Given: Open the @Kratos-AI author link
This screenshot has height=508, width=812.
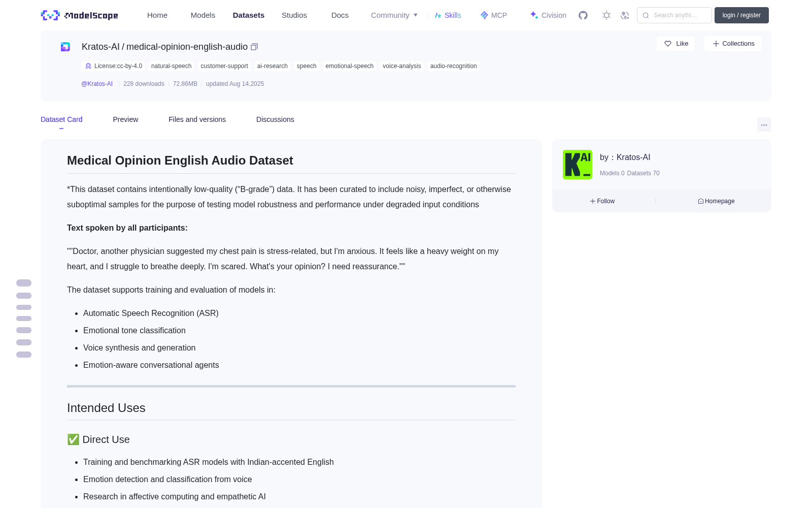Looking at the screenshot, I should click(x=97, y=84).
